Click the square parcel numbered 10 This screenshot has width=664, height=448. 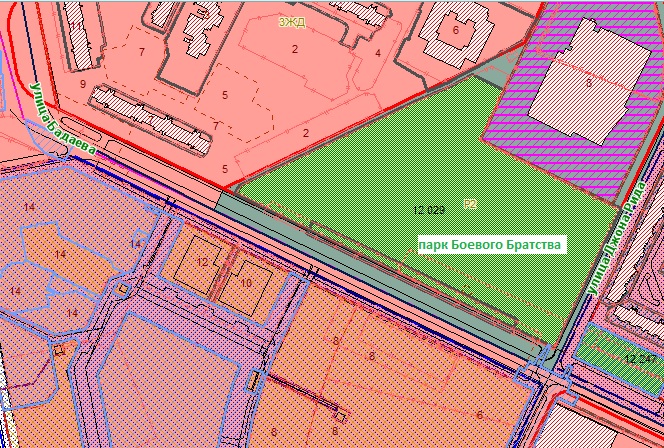(248, 283)
